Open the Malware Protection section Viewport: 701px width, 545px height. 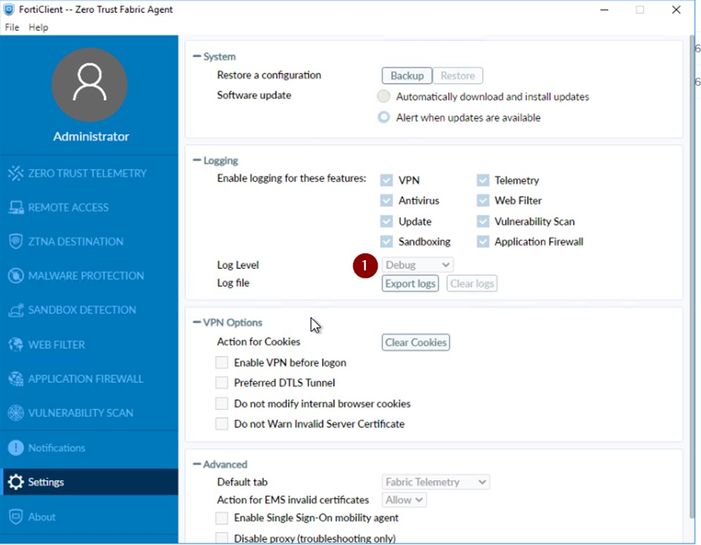click(x=89, y=275)
